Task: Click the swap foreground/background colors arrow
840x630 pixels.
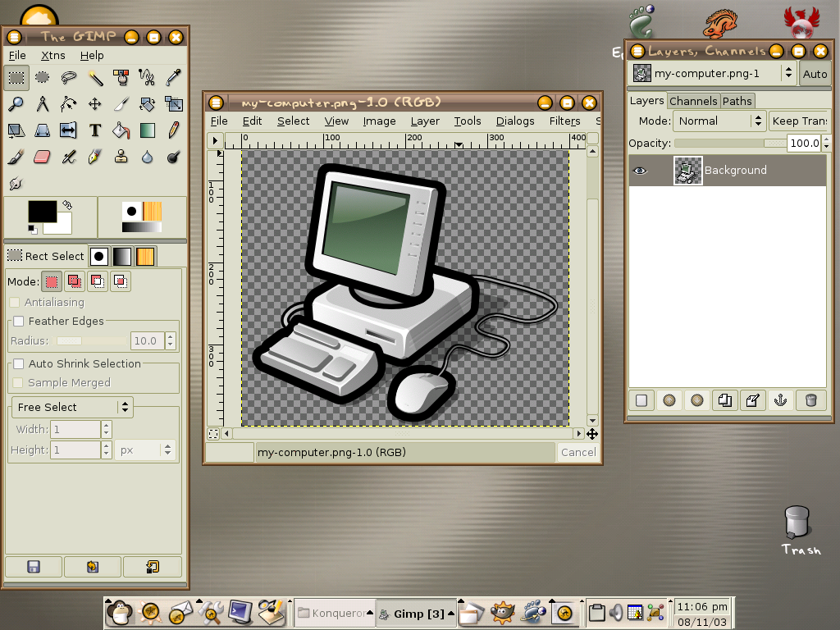Action: (67, 204)
